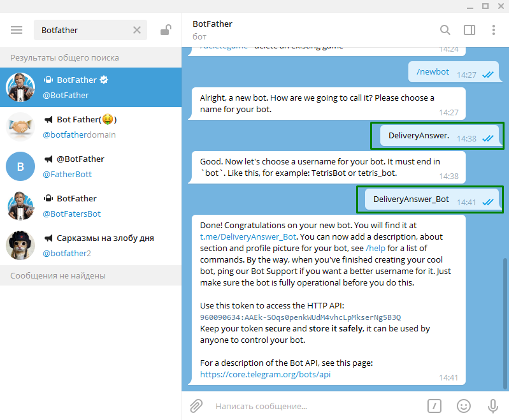The width and height of the screenshot is (509, 420).
Task: Click the bot API token text
Action: (x=300, y=317)
